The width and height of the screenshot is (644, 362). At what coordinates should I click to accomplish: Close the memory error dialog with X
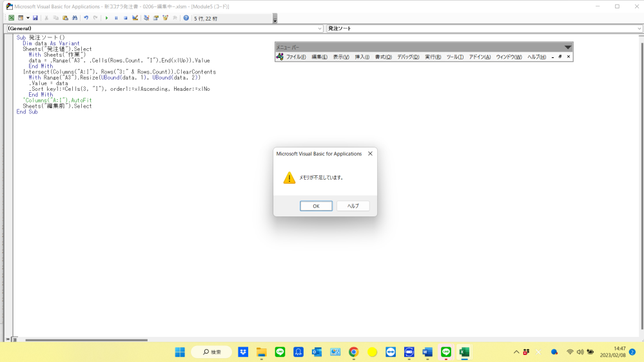coord(370,154)
